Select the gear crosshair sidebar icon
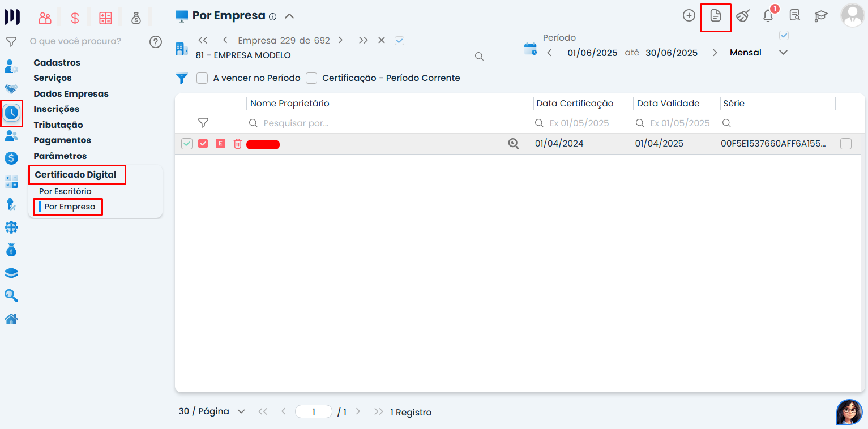Image resolution: width=868 pixels, height=429 pixels. click(x=11, y=227)
